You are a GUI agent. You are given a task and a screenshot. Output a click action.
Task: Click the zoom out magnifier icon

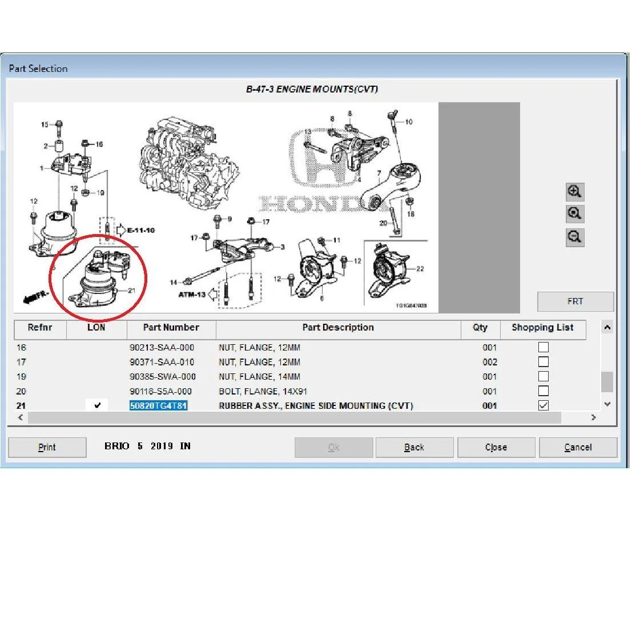point(574,238)
